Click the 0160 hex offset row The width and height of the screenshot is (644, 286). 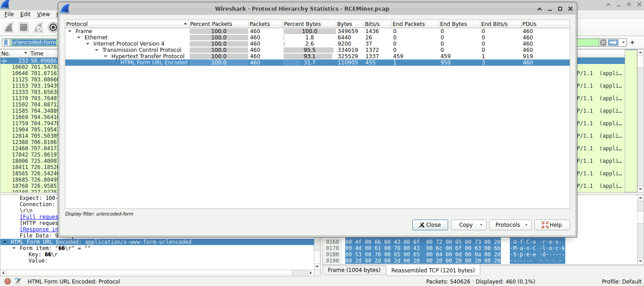pos(332,242)
